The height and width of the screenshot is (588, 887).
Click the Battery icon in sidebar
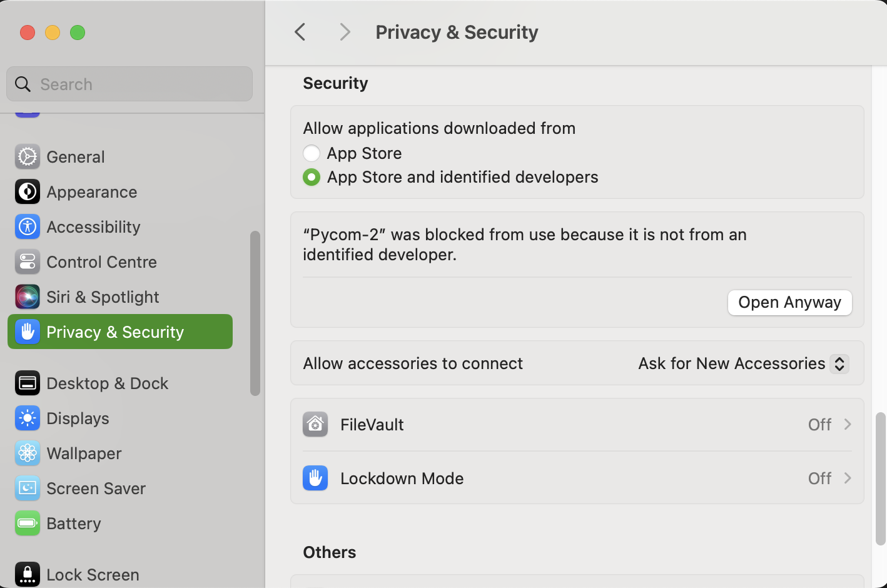coord(28,524)
